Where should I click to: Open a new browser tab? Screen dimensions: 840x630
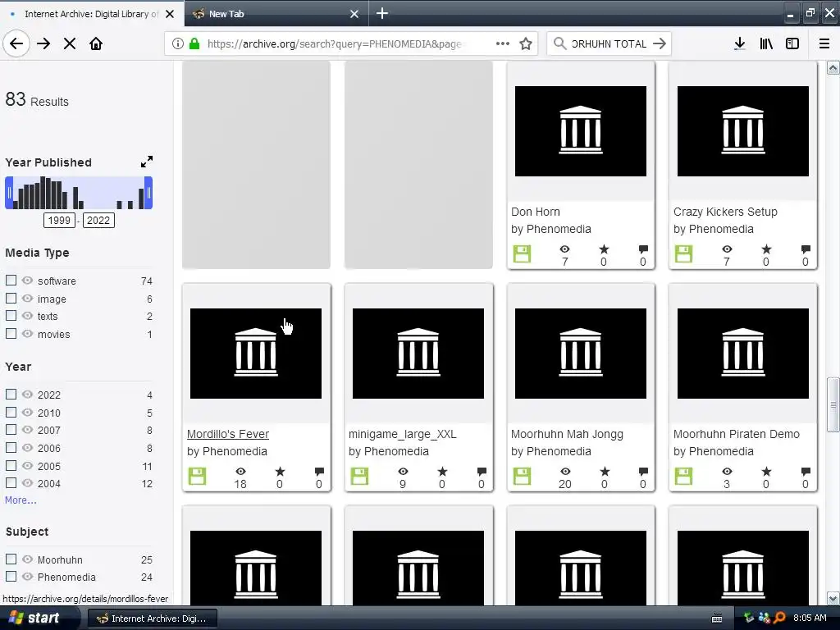[382, 13]
